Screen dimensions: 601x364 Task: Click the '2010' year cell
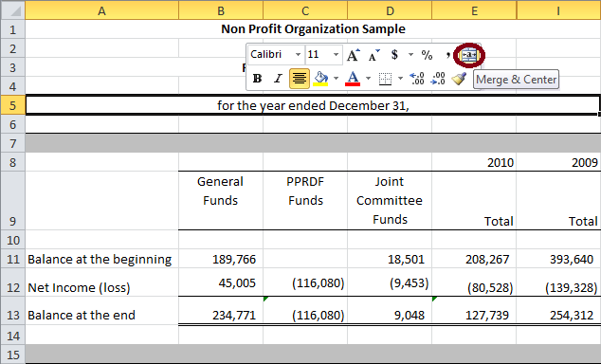point(474,162)
